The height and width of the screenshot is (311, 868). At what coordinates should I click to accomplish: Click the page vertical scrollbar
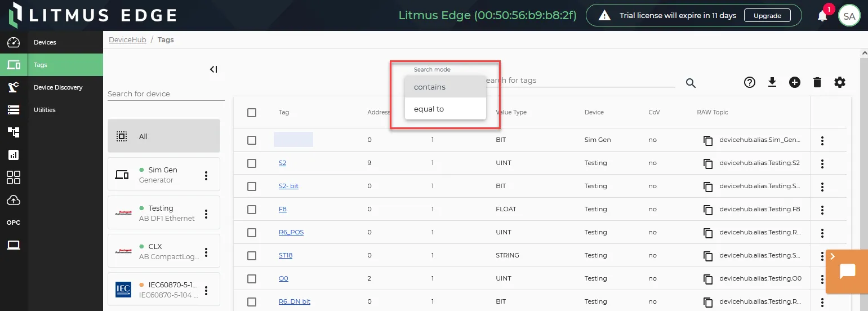[864, 179]
